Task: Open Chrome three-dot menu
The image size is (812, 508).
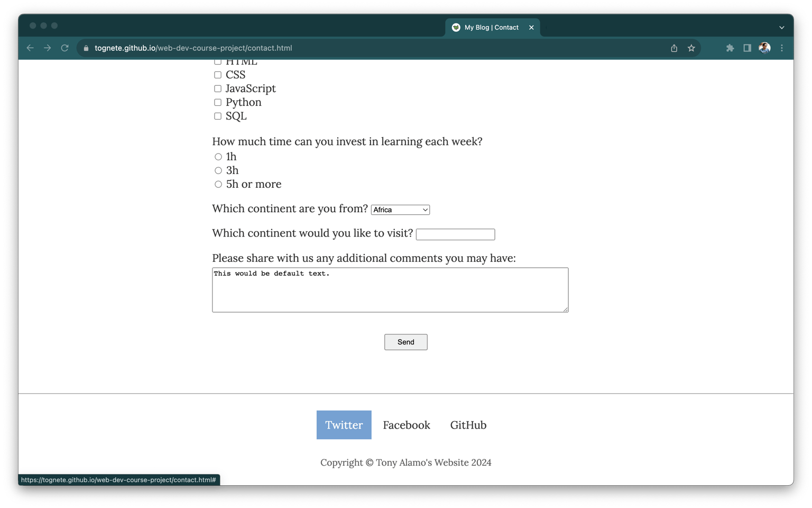Action: tap(782, 48)
